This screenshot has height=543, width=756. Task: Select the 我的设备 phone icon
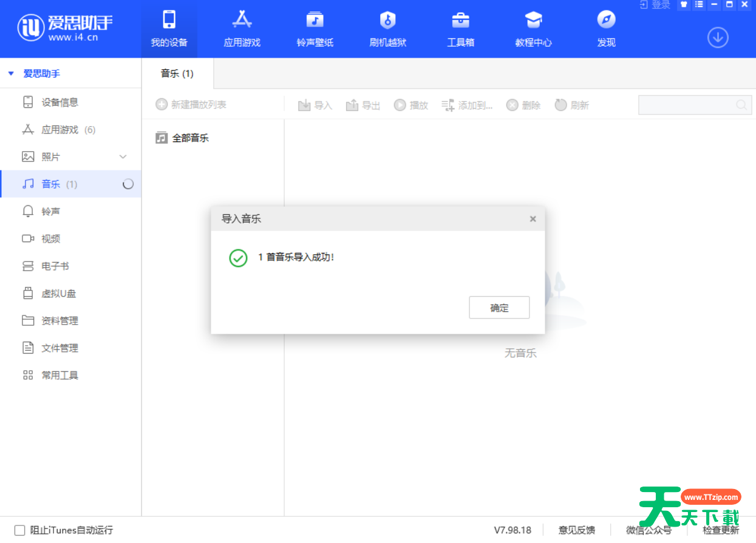(169, 21)
